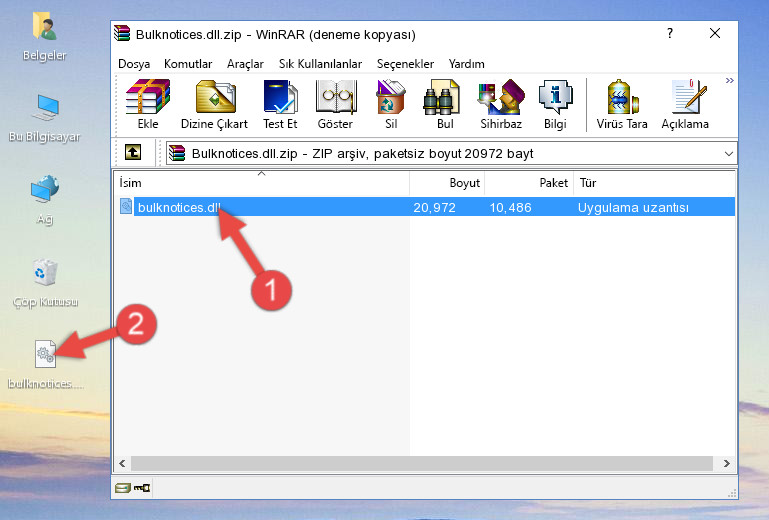
Task: Click the drive icon in status bar
Action: pyautogui.click(x=123, y=488)
